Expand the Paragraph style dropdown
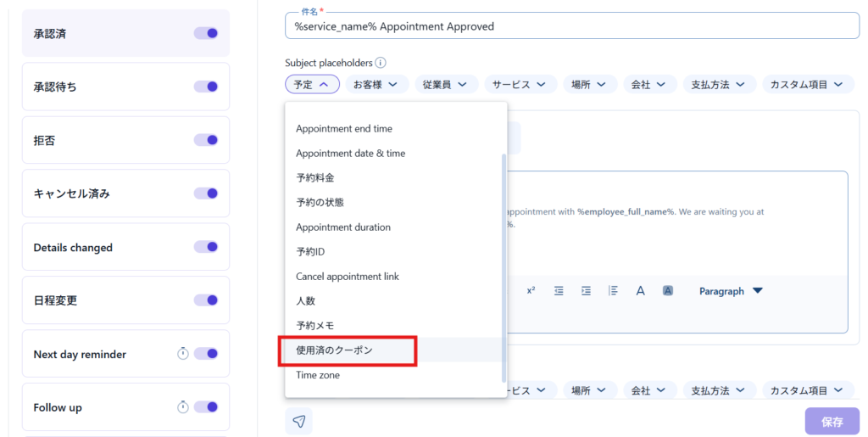Viewport: 868px width, 437px height. (x=731, y=291)
